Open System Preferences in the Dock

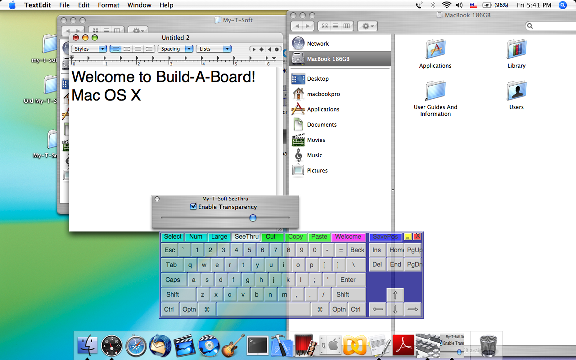[330, 346]
